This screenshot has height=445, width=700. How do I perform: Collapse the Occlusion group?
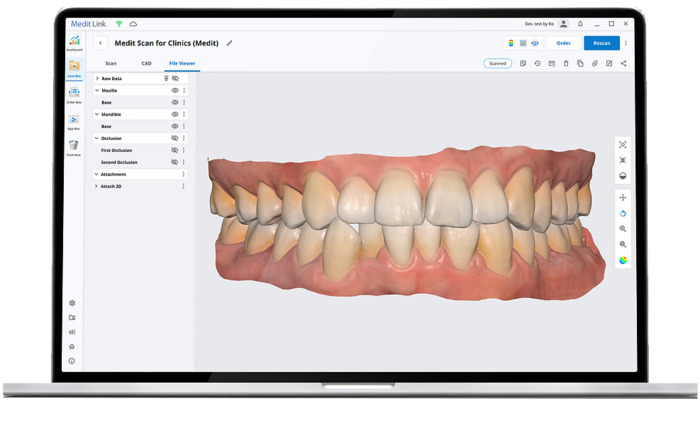(x=97, y=138)
